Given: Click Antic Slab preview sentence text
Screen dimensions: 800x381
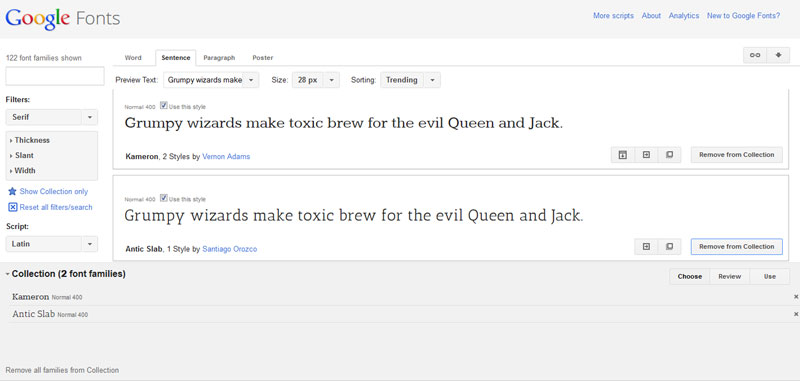Looking at the screenshot, I should [353, 216].
